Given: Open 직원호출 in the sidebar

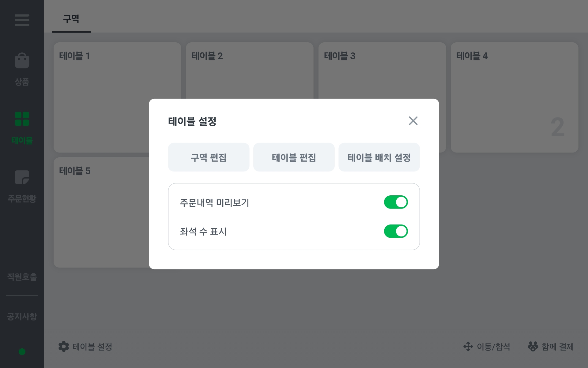Looking at the screenshot, I should coord(22,277).
